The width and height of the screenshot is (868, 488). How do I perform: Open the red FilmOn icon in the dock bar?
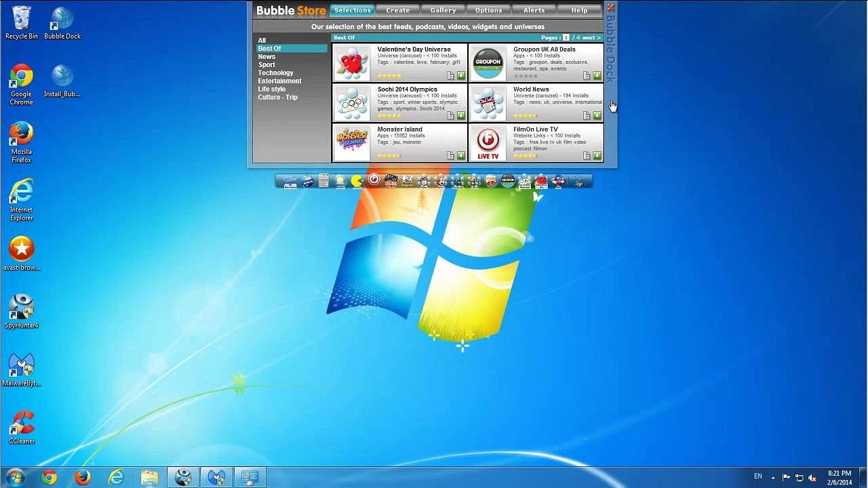pos(374,180)
